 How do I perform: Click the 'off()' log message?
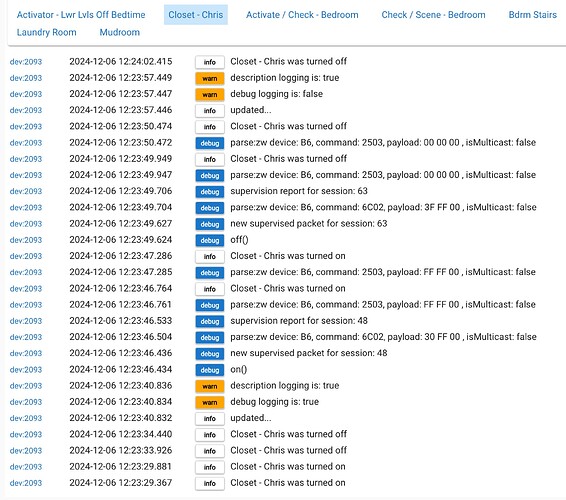point(239,240)
